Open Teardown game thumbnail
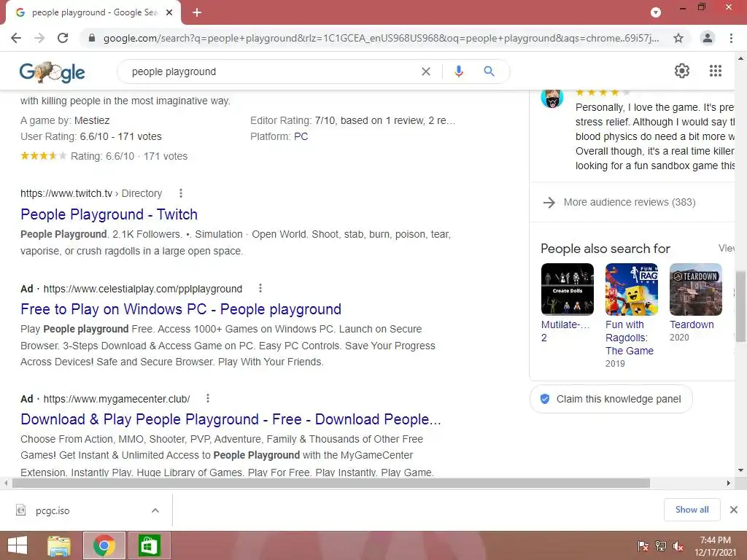 [x=695, y=289]
